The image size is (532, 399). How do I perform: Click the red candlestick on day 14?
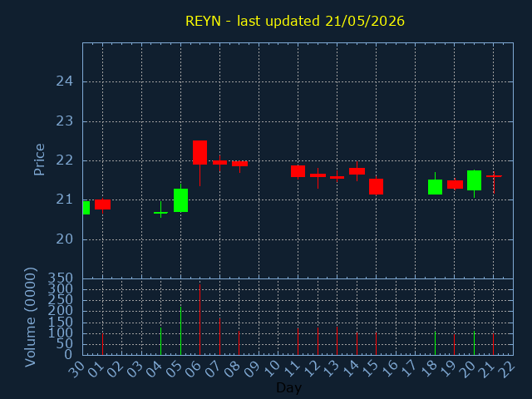coord(357,171)
